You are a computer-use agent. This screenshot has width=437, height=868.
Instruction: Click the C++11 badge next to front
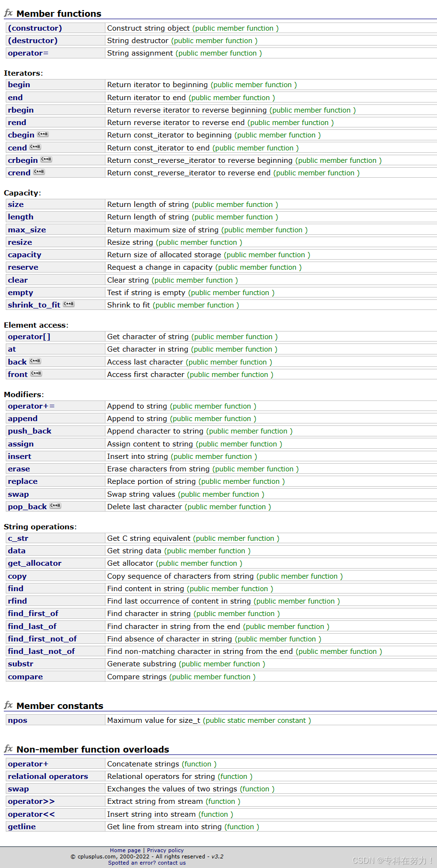point(36,374)
